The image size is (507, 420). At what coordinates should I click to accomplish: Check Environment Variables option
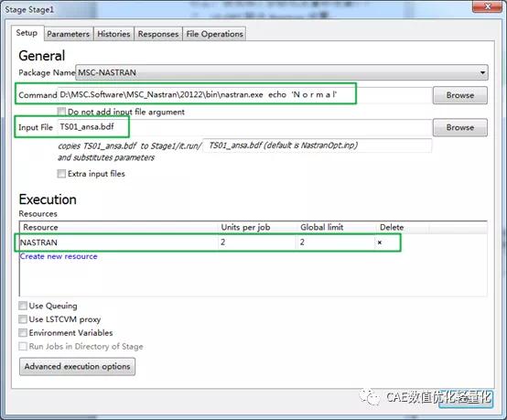(23, 333)
